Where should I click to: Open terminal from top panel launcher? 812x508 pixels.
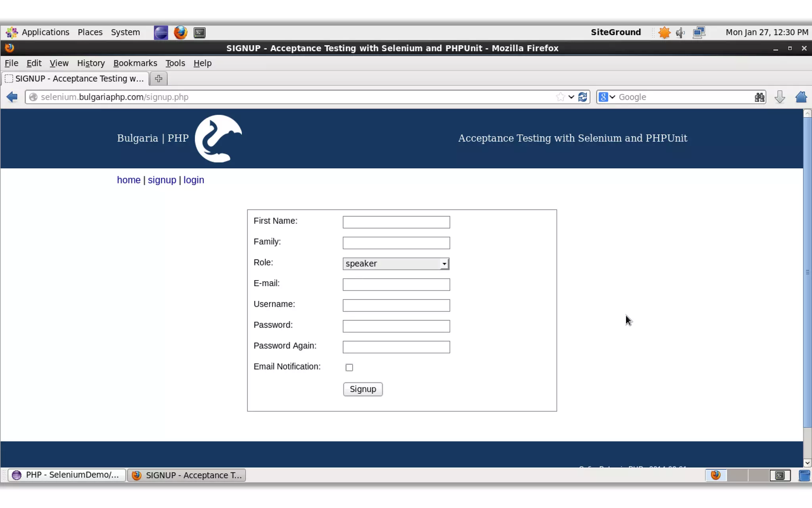(x=199, y=33)
